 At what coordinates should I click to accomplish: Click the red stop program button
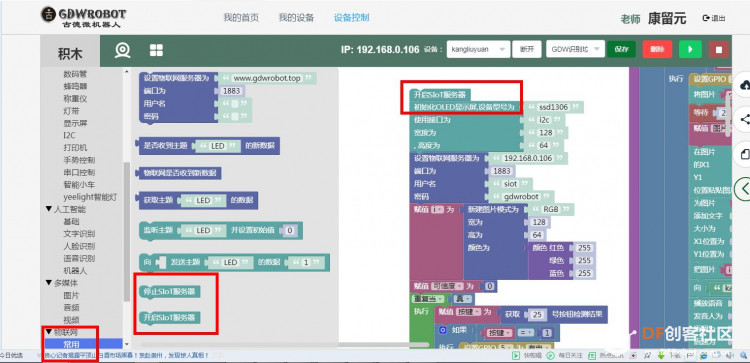click(718, 49)
